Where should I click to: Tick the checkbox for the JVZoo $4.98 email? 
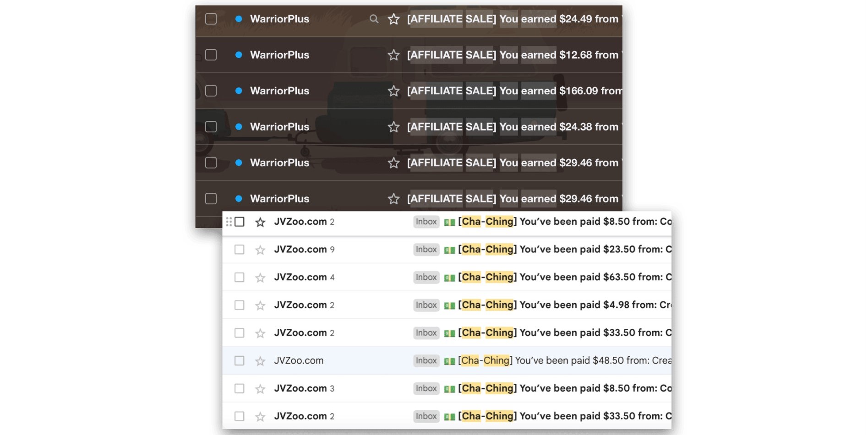coord(240,305)
